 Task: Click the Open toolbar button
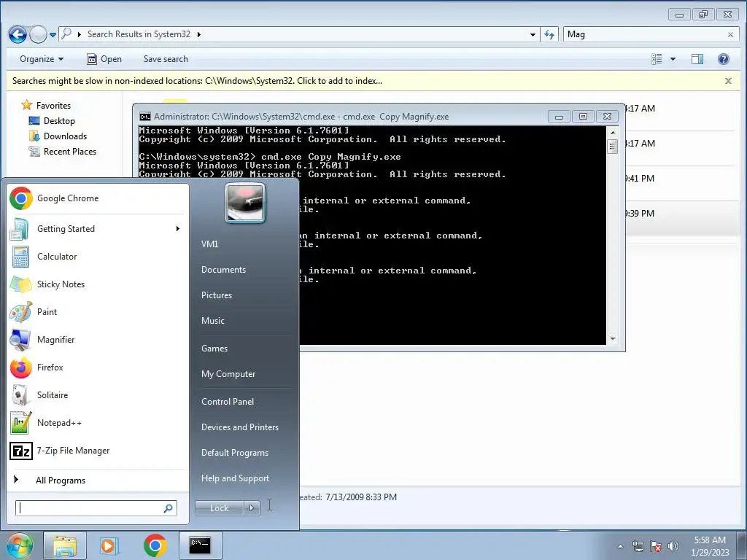104,59
